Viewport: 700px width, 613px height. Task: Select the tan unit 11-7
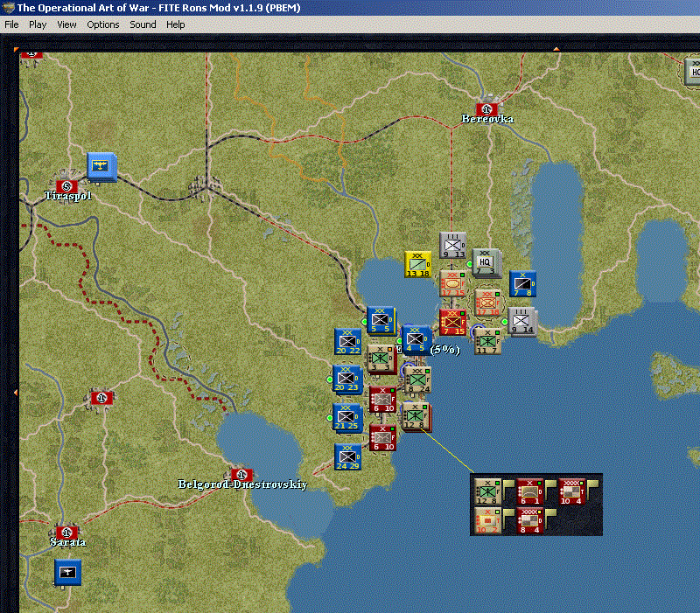(487, 341)
